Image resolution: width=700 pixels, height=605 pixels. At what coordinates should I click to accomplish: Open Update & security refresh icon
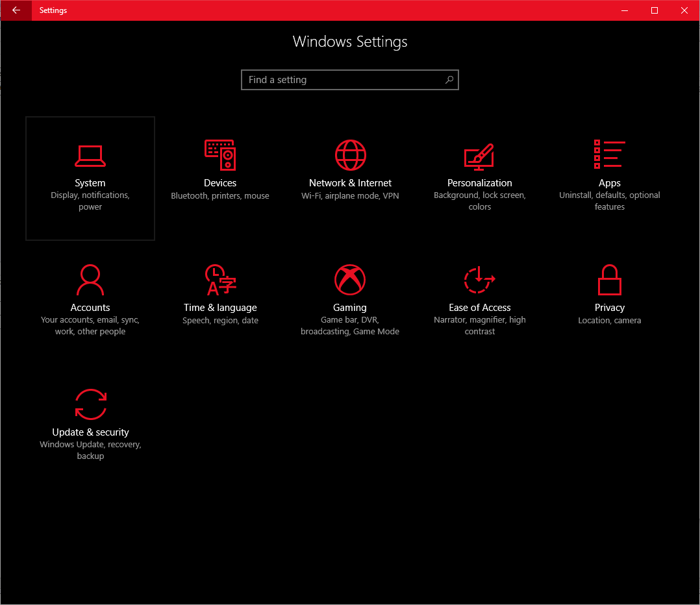[x=90, y=404]
